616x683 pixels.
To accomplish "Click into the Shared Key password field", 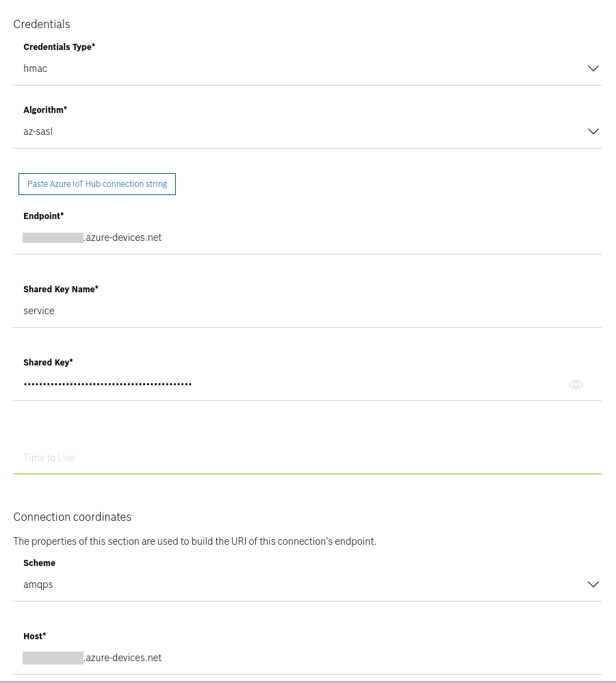I will click(290, 384).
